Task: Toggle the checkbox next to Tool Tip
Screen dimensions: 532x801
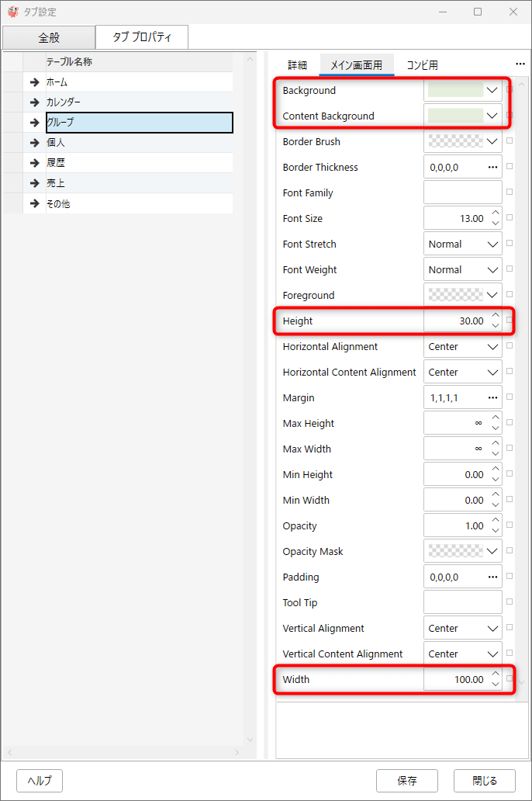Action: pos(509,602)
